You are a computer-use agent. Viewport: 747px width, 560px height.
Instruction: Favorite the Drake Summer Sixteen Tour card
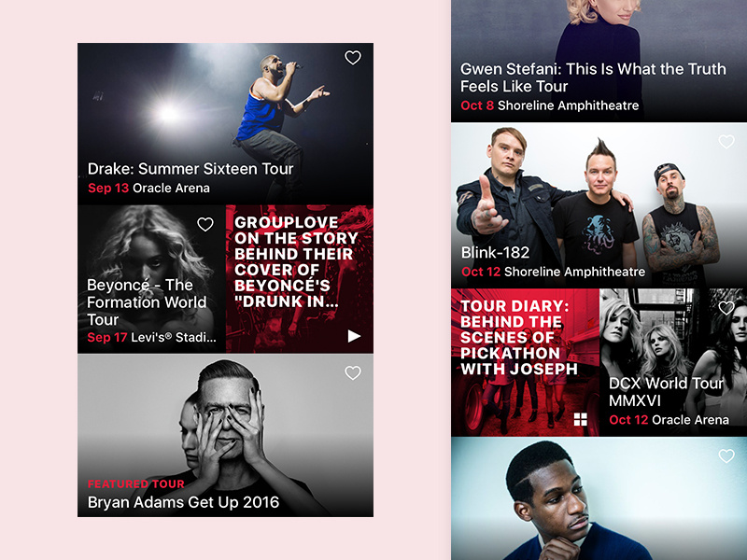(x=353, y=58)
